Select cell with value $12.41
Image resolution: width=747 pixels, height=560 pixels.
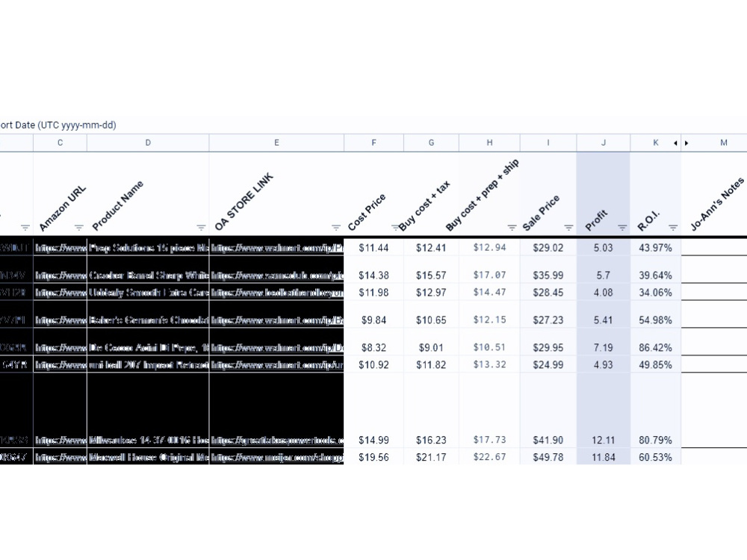click(x=431, y=248)
